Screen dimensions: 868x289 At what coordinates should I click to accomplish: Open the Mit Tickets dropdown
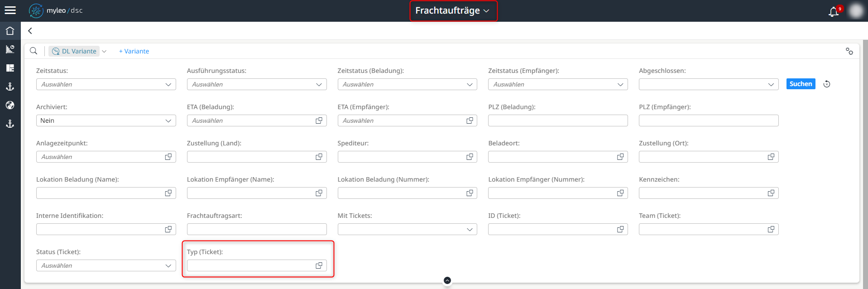(407, 229)
